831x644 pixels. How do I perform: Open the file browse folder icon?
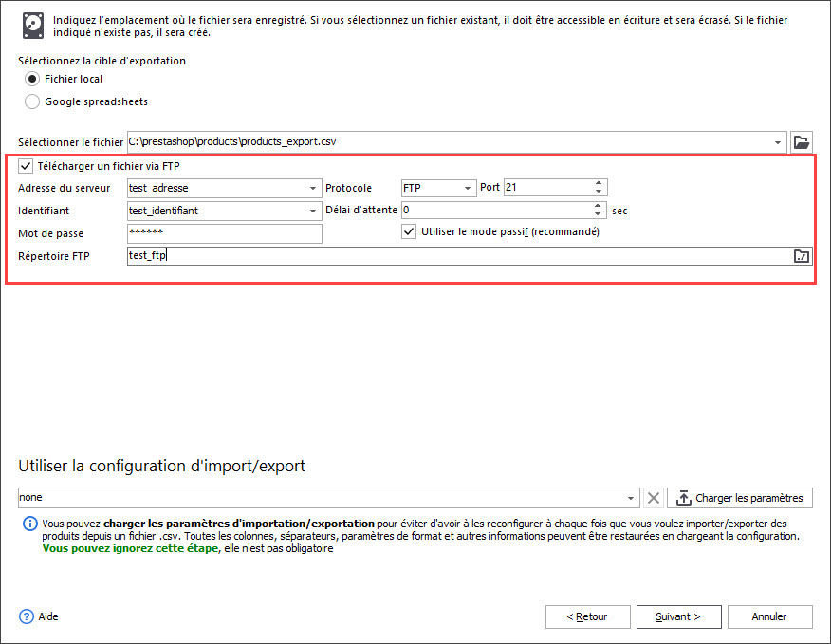click(802, 142)
